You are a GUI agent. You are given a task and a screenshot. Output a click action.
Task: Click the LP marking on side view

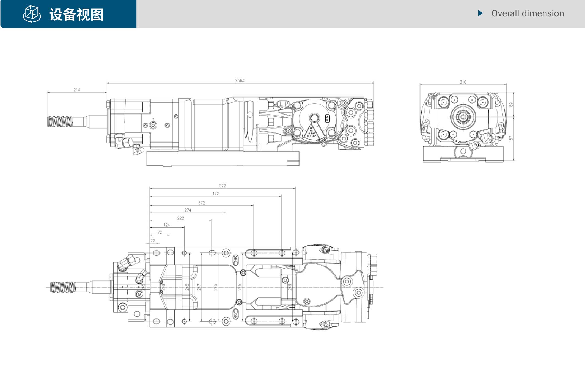(x=283, y=104)
